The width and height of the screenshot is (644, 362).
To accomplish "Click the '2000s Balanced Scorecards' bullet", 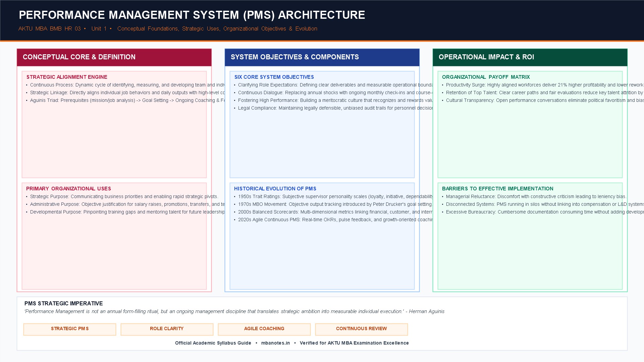I will [333, 212].
